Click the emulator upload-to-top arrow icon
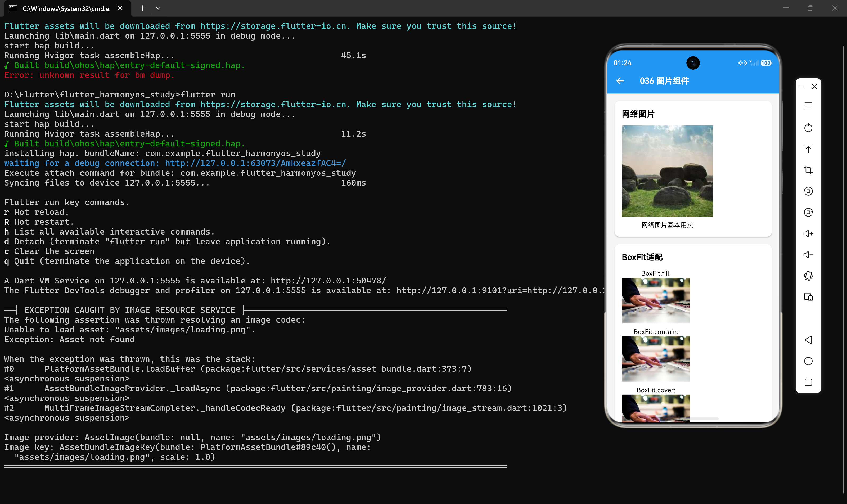 pyautogui.click(x=808, y=149)
